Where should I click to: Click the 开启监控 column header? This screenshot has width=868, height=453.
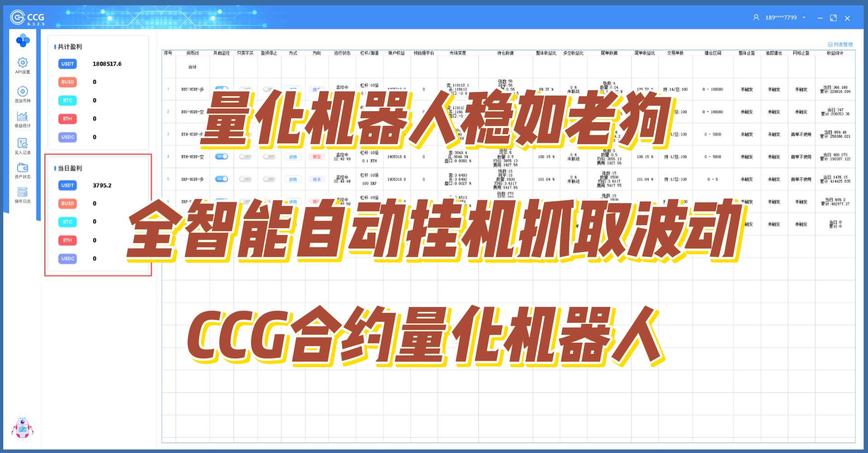point(222,53)
